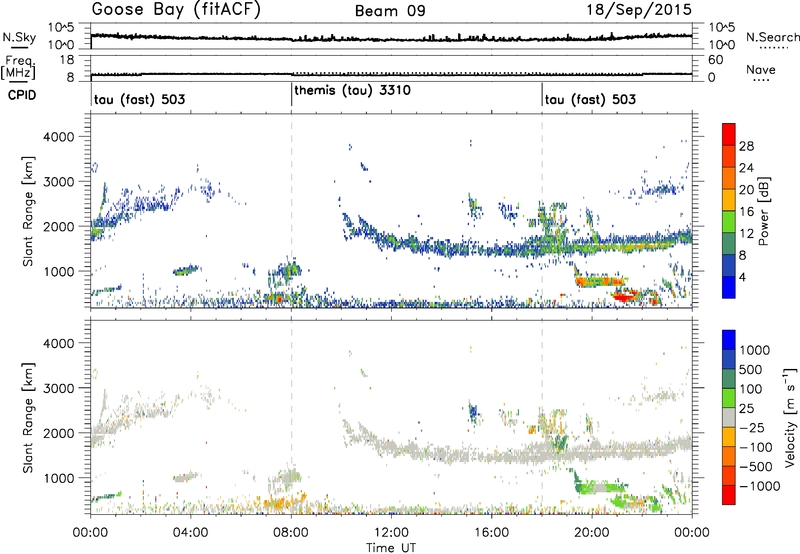Select the 08:00 time tick label

[x=291, y=533]
